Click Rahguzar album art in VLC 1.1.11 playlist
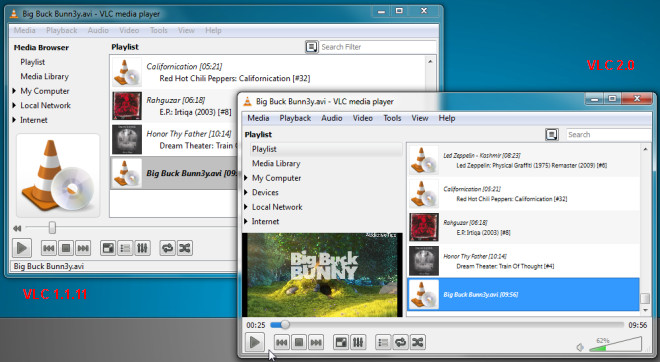 click(127, 106)
